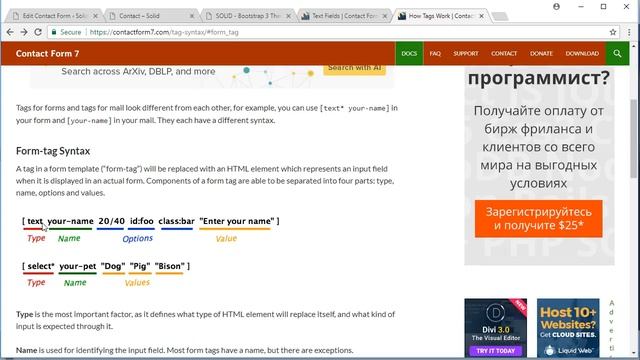The height and width of the screenshot is (360, 640).
Task: Open the FAQ menu item
Action: coord(435,53)
